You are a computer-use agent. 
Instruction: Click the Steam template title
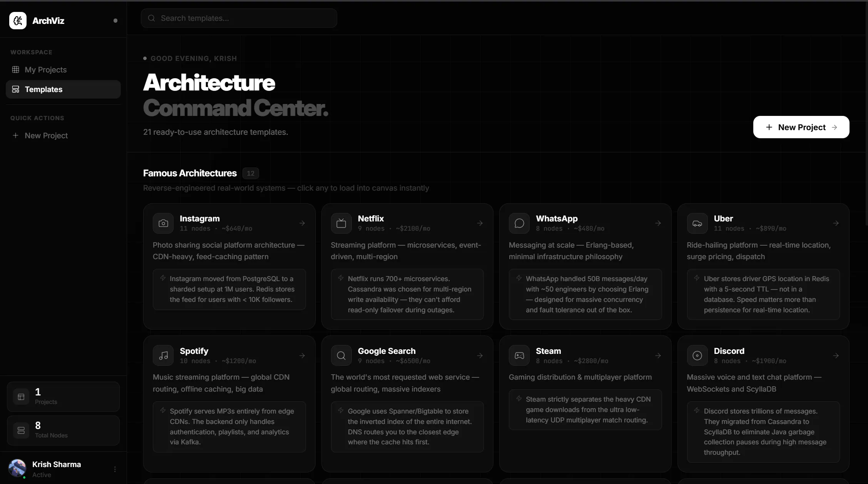click(x=548, y=351)
